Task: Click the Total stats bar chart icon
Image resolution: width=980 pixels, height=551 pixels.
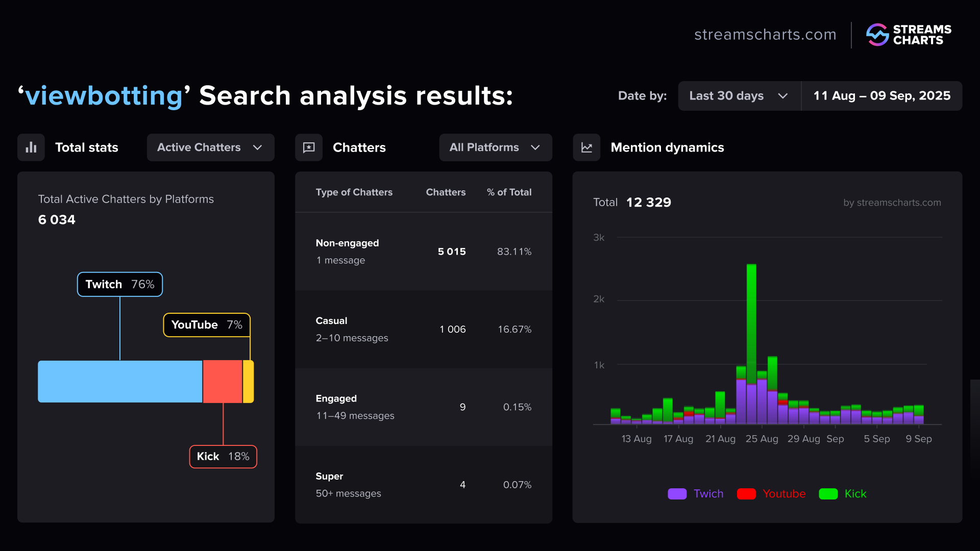Action: [31, 147]
